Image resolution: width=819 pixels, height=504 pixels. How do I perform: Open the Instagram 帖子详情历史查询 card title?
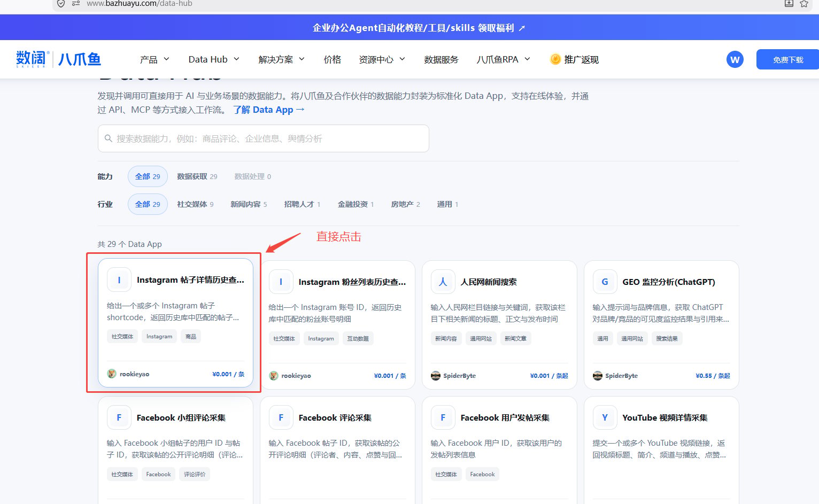[x=190, y=280]
